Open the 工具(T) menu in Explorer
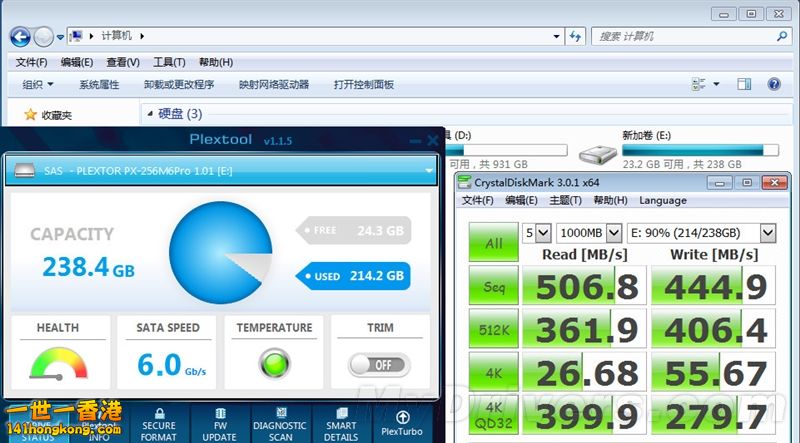The width and height of the screenshot is (800, 443). click(169, 62)
